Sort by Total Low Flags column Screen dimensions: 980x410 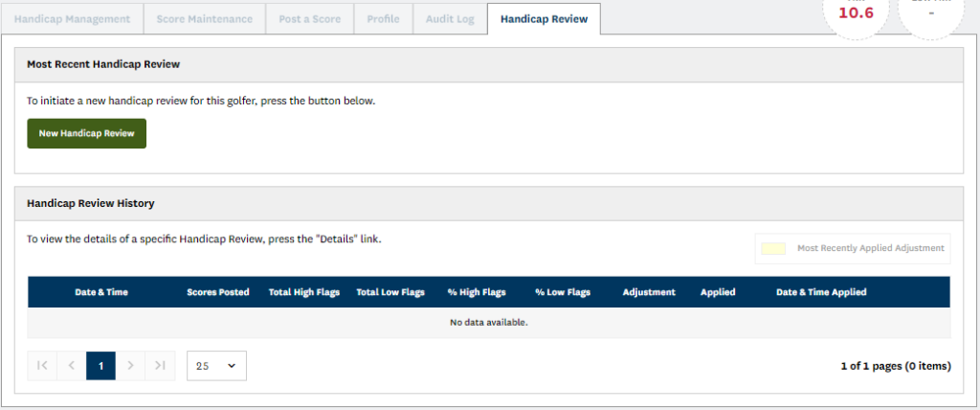[390, 292]
